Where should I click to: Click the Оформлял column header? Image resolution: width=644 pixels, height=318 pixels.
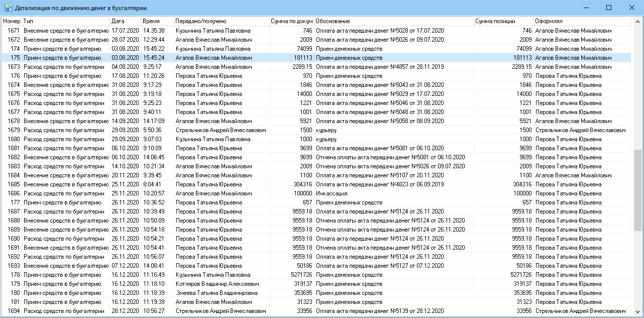tap(582, 21)
